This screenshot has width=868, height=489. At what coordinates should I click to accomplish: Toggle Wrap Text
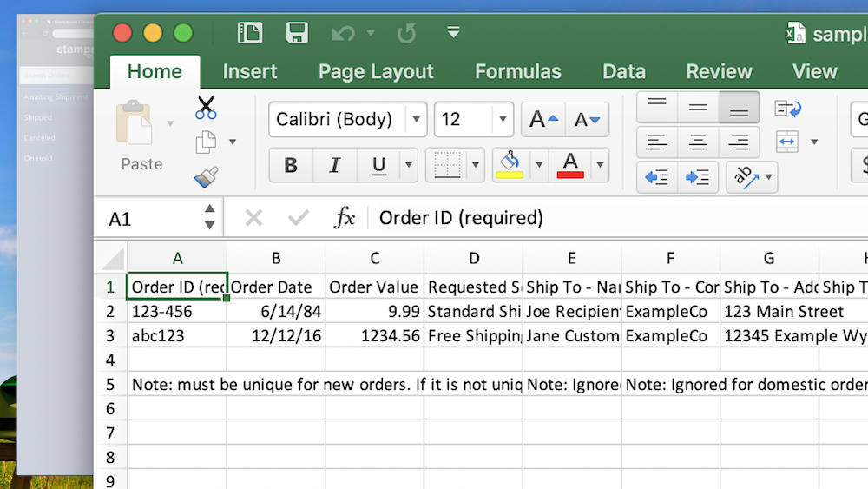(x=788, y=108)
